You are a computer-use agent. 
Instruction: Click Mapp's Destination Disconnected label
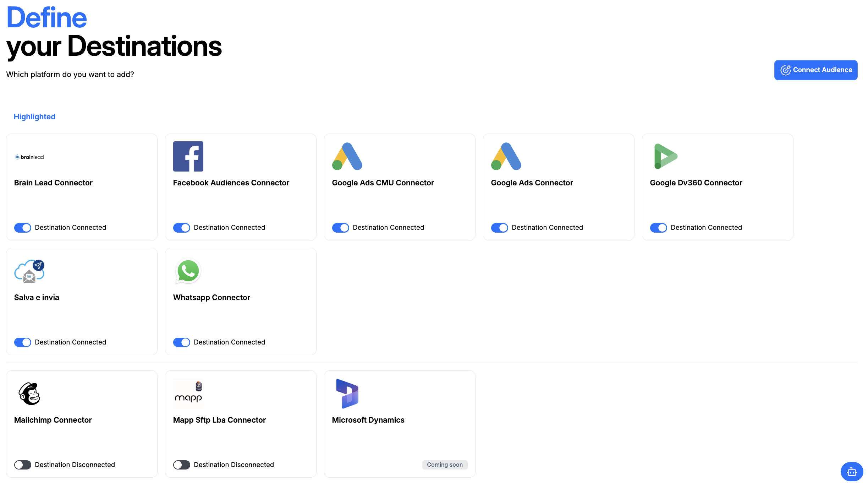234,465
